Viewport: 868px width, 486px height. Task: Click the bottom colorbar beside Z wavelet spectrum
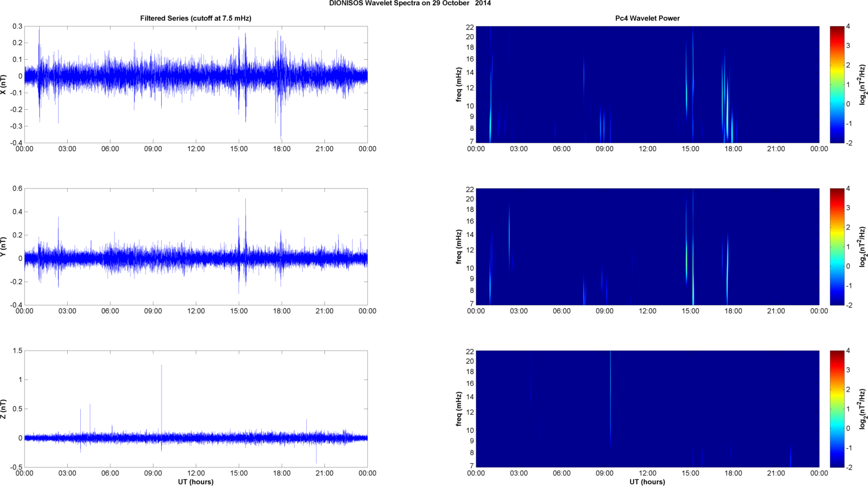[x=837, y=409]
